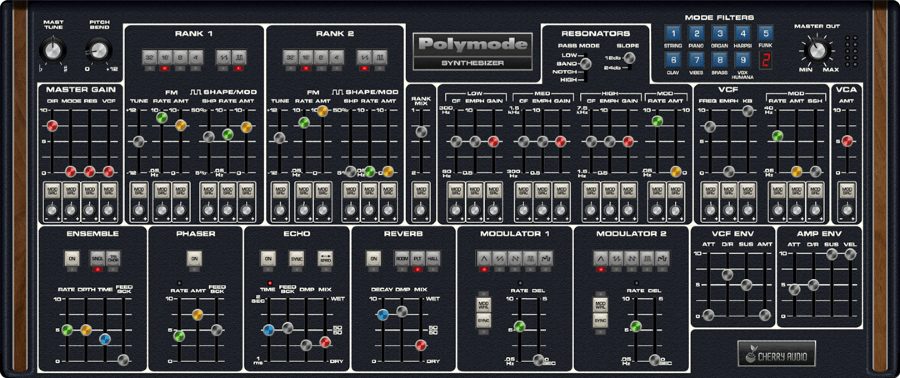Viewport: 900px width, 378px height.
Task: Click the Rank Mix slider handle
Action: point(421,132)
